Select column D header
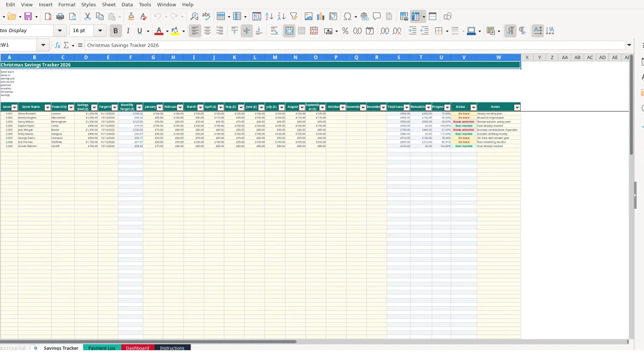644x362 pixels. pos(86,57)
